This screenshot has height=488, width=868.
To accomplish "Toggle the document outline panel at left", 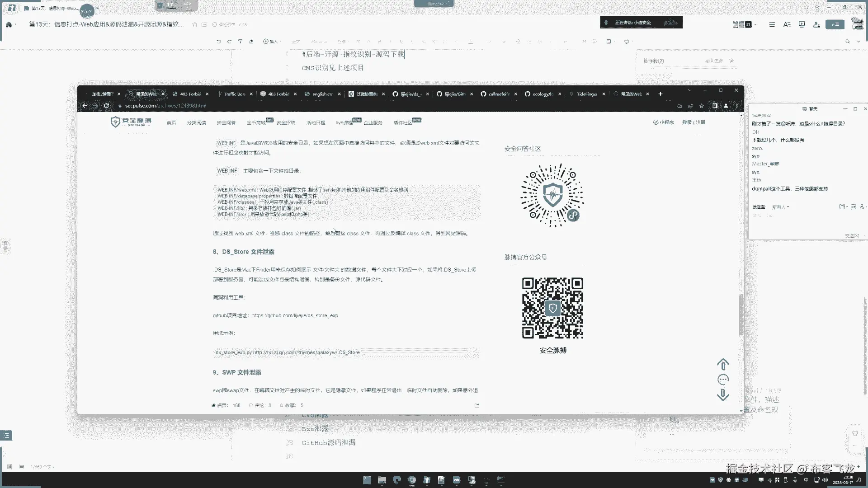I will 6,436.
